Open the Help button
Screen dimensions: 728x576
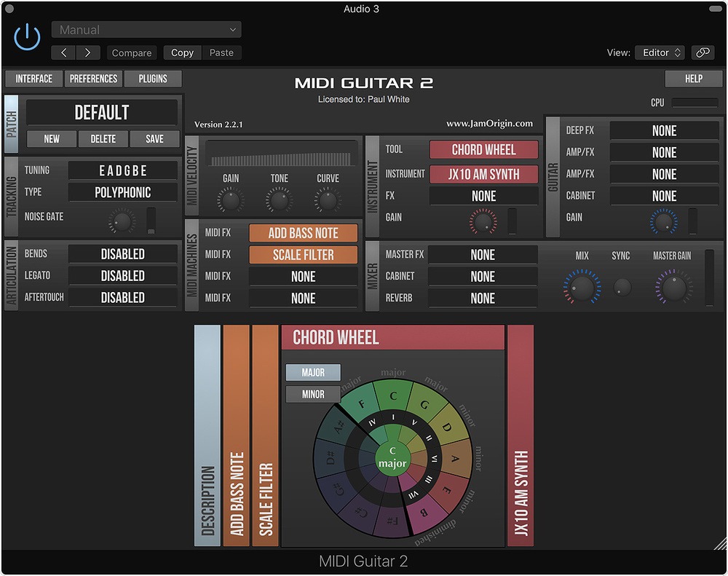694,79
